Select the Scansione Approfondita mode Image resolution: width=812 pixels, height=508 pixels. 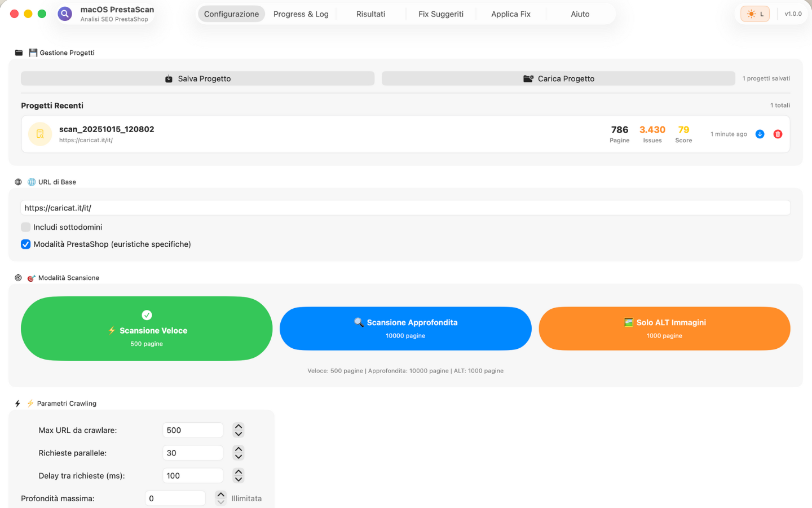coord(405,329)
